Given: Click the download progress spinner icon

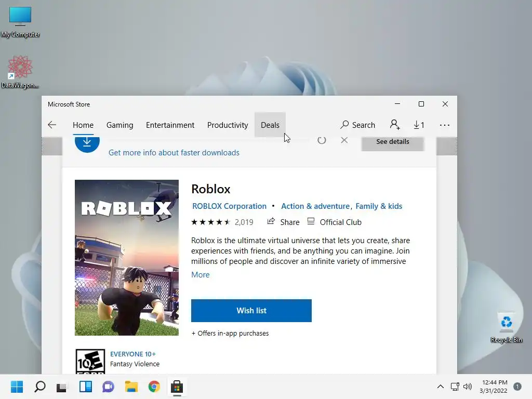Looking at the screenshot, I should 322,140.
